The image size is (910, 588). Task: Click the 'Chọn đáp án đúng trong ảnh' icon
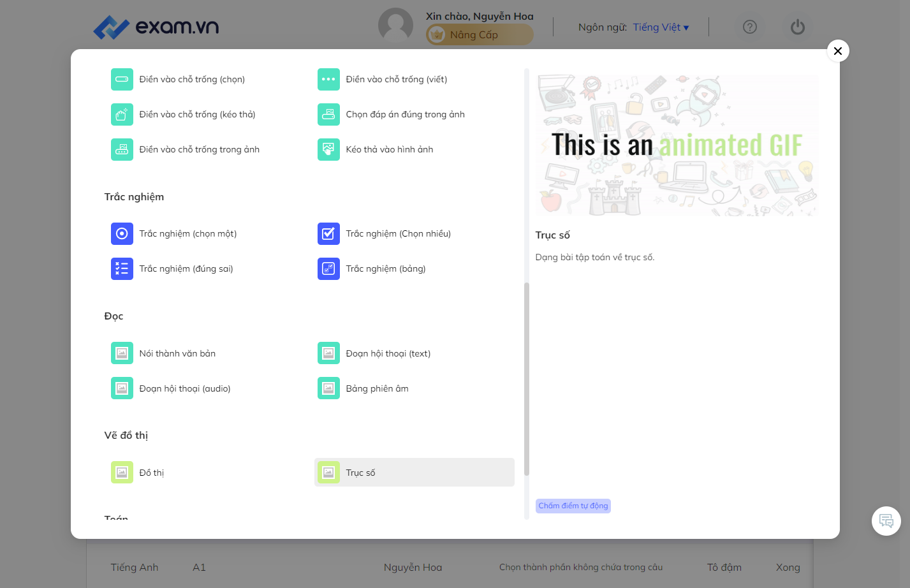328,114
